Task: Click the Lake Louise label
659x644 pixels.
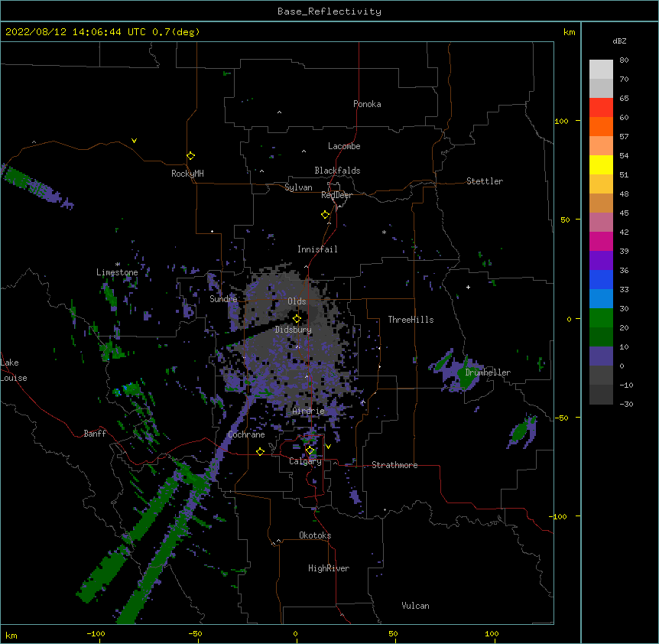Action: (x=14, y=370)
